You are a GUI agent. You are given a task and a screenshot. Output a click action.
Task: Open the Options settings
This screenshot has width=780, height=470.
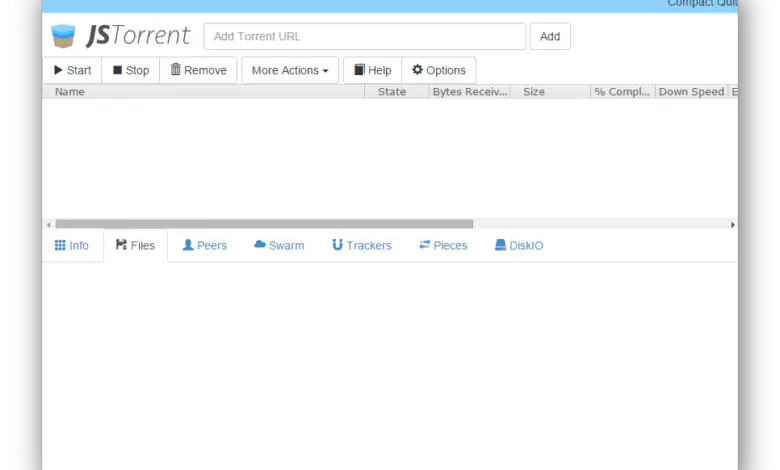[x=439, y=70]
